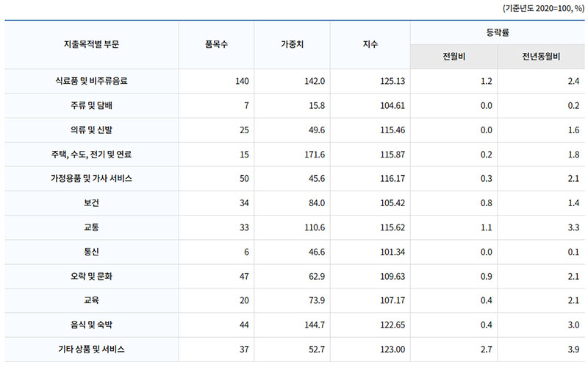
Task: Click weight value 62.9
Action: coord(317,277)
